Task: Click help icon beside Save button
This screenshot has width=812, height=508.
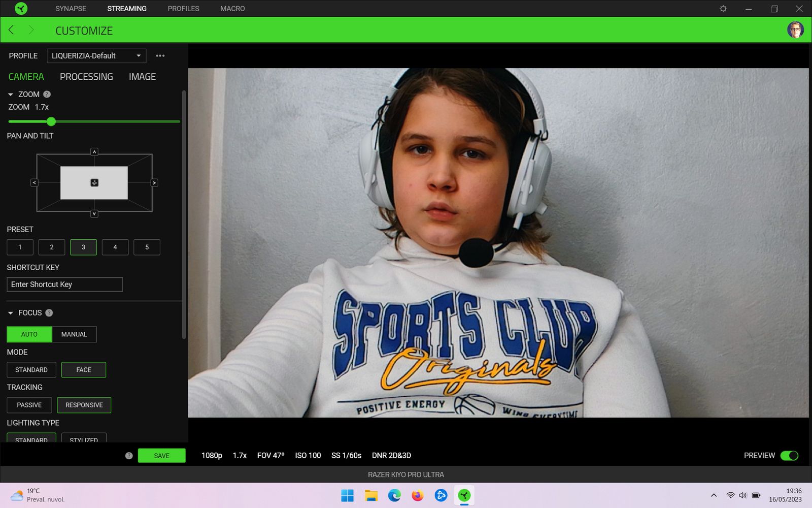Action: (x=129, y=456)
